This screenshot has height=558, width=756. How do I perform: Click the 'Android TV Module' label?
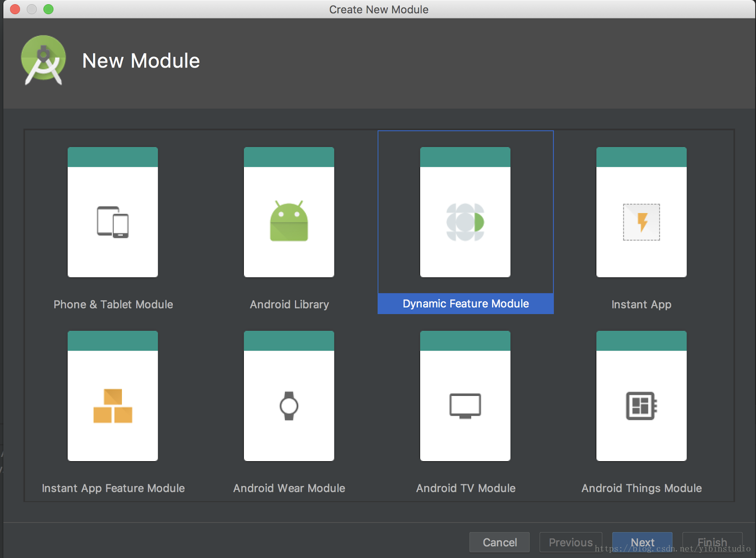(466, 489)
